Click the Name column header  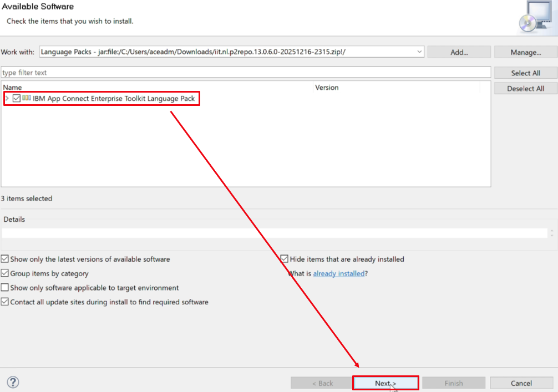click(12, 87)
